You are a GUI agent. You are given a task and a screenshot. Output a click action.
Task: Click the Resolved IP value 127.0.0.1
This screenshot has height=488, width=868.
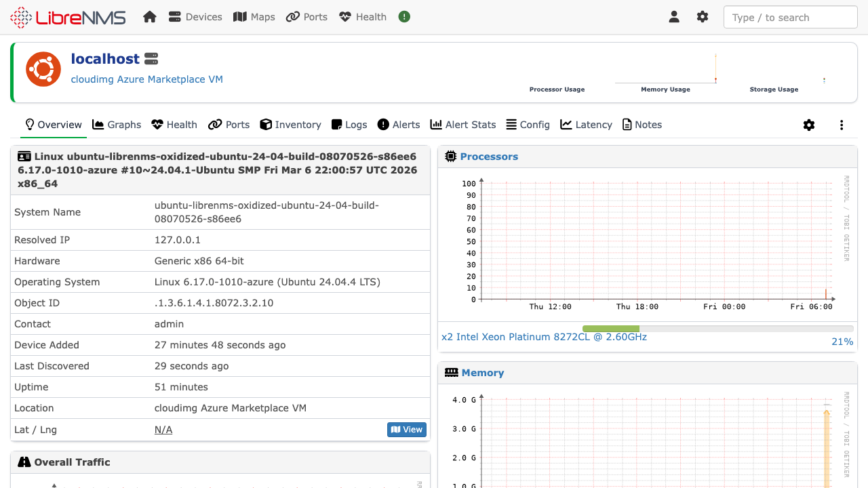coord(178,240)
